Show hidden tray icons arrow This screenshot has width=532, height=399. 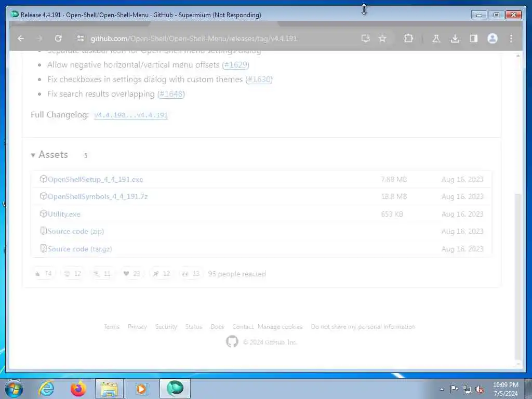pos(442,389)
